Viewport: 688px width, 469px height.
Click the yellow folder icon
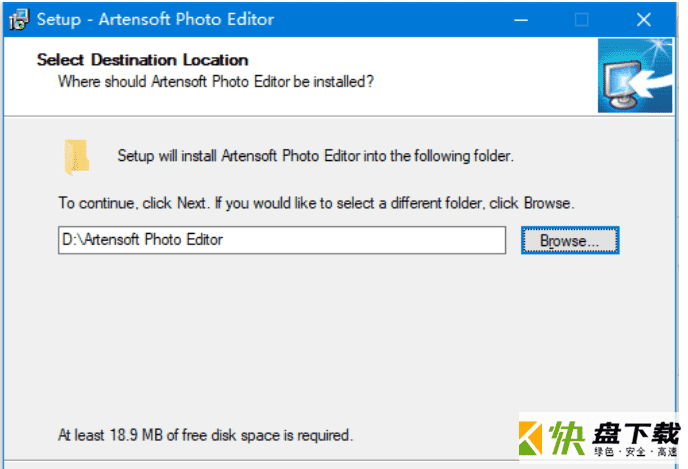77,157
